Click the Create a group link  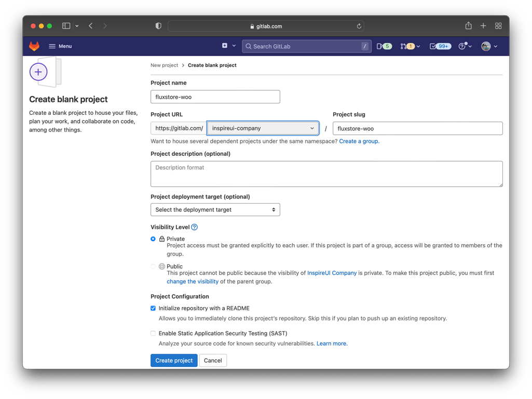[x=359, y=141]
